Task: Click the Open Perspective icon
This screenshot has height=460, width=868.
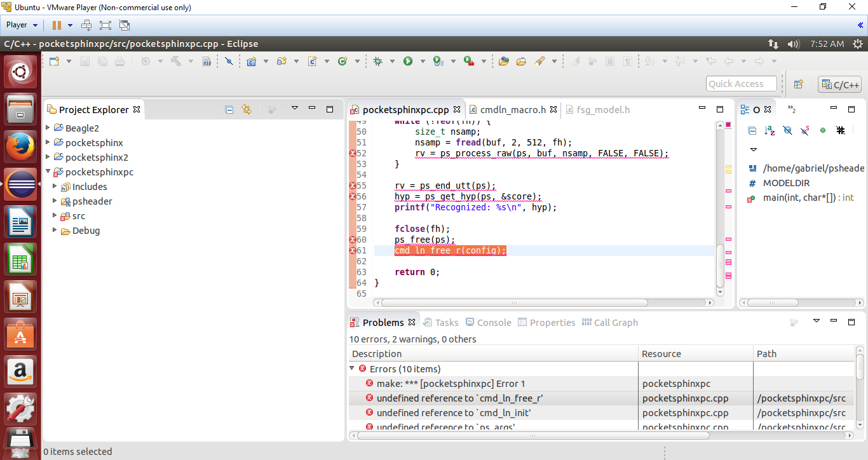Action: [x=799, y=84]
